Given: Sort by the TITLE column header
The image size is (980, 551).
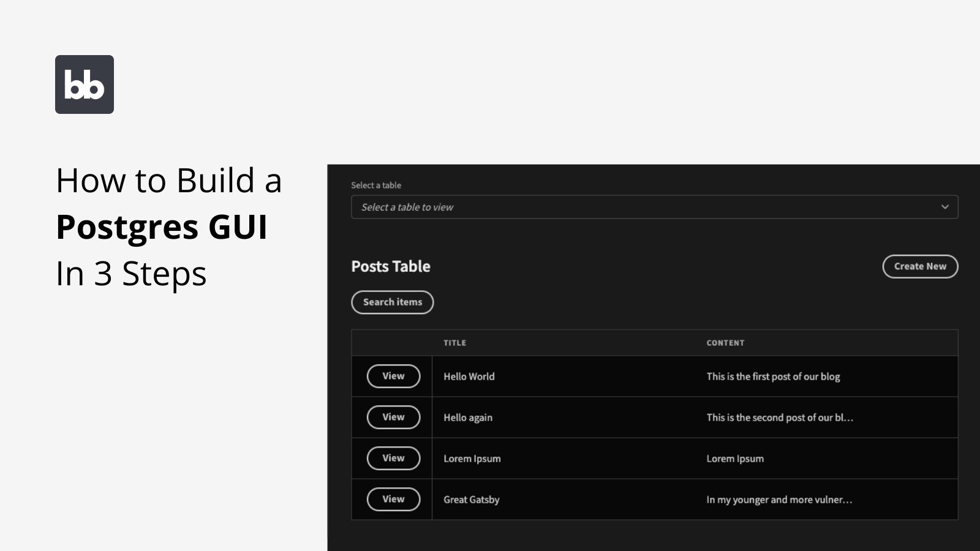Looking at the screenshot, I should click(x=454, y=343).
